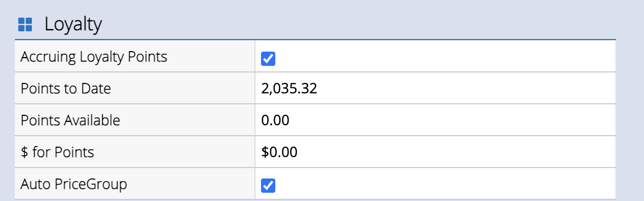This screenshot has height=201, width=644.
Task: Click the Points Available value 0.00
Action: (275, 121)
